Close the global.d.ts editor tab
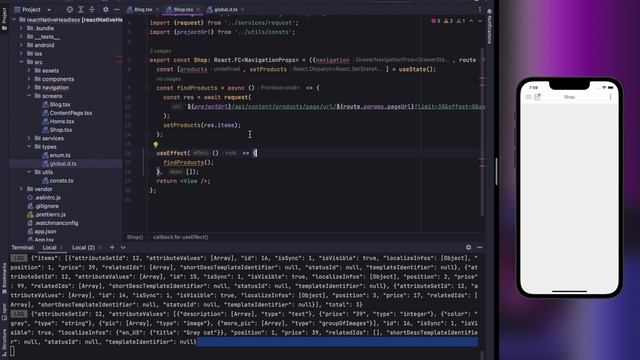This screenshot has height=360, width=640. [x=242, y=9]
